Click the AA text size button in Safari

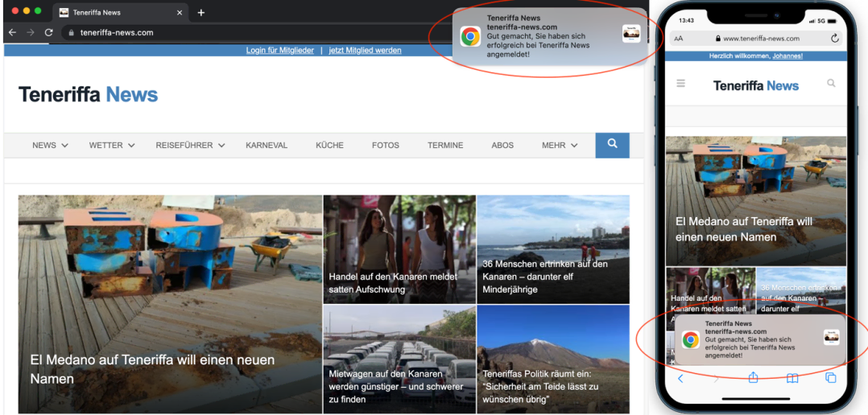(x=679, y=39)
